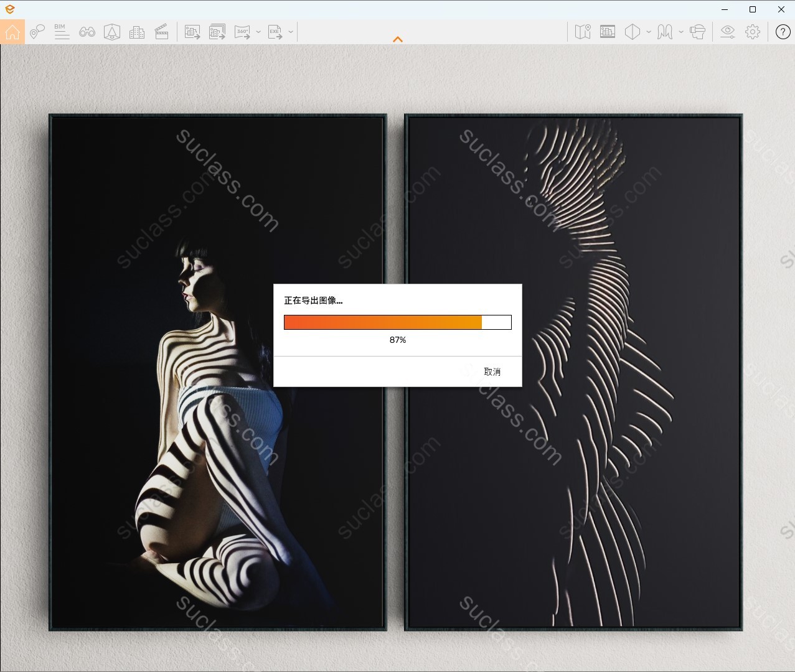Viewport: 795px width, 672px height.
Task: Open the Enscape asset library
Action: pos(112,32)
